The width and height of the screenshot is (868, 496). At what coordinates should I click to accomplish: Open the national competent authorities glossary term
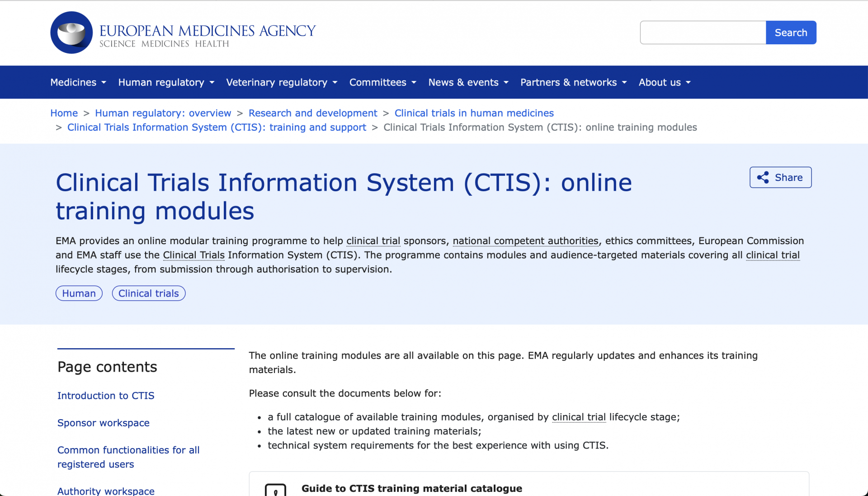[x=525, y=241]
